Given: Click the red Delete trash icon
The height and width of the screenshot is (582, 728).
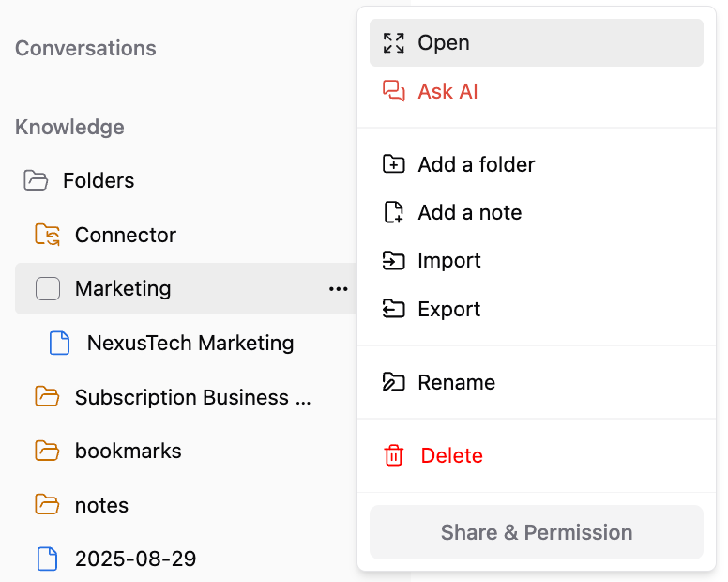Looking at the screenshot, I should pos(394,455).
